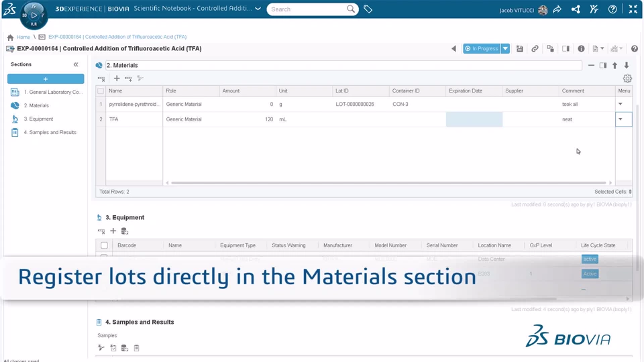Open EXP-00000164 breadcrumb link

[x=117, y=37]
